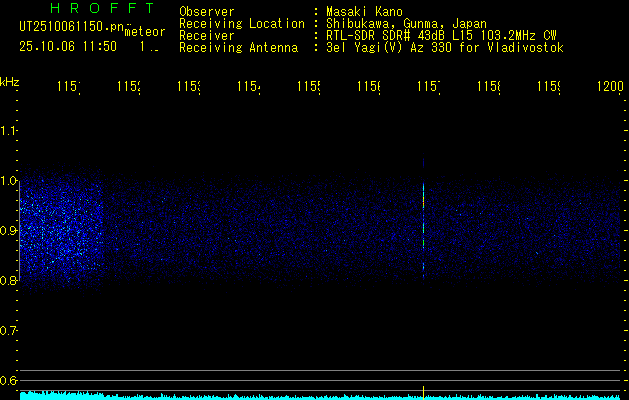Click the 1155 time axis label
Viewport: 629px width, 400px height.
click(308, 86)
